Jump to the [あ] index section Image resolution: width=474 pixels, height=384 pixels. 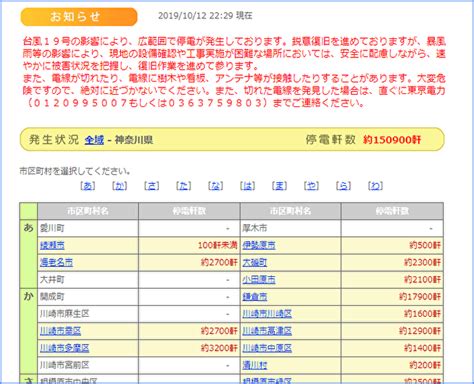88,186
